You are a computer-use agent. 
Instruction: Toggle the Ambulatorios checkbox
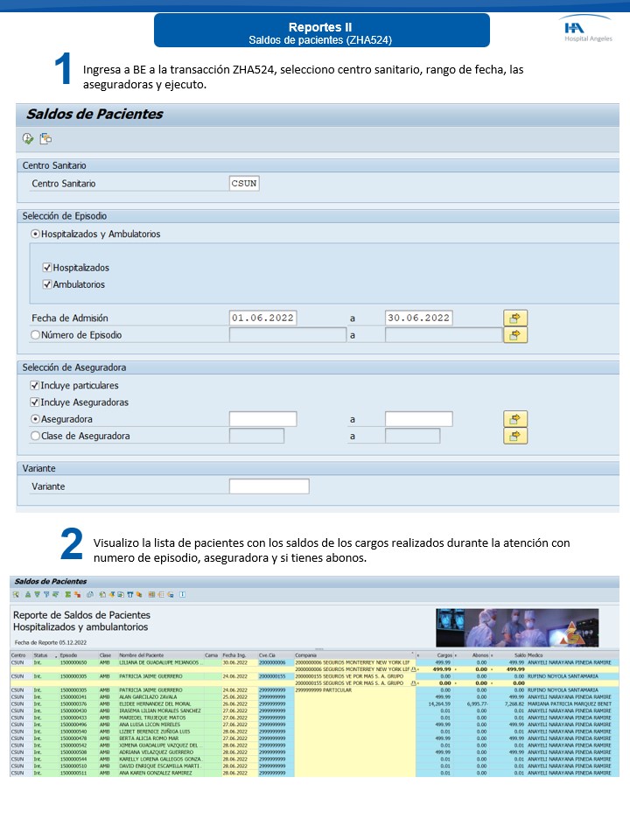(47, 284)
